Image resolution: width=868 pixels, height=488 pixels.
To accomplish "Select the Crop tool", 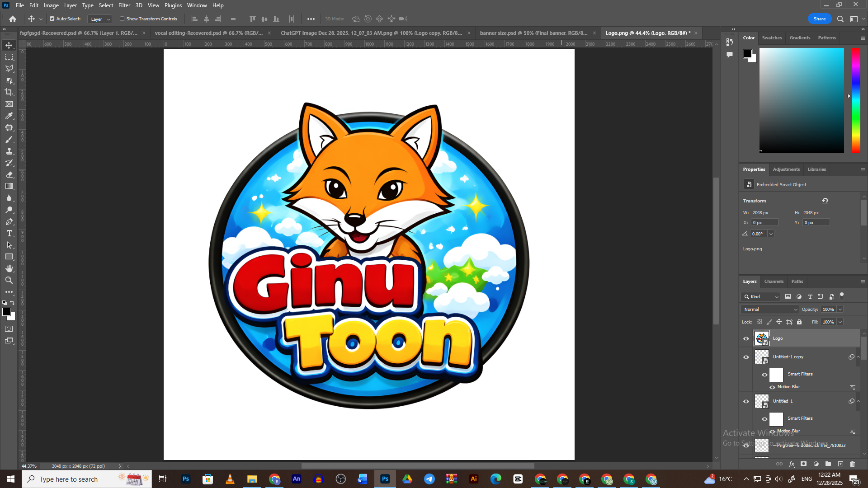I will click(9, 92).
